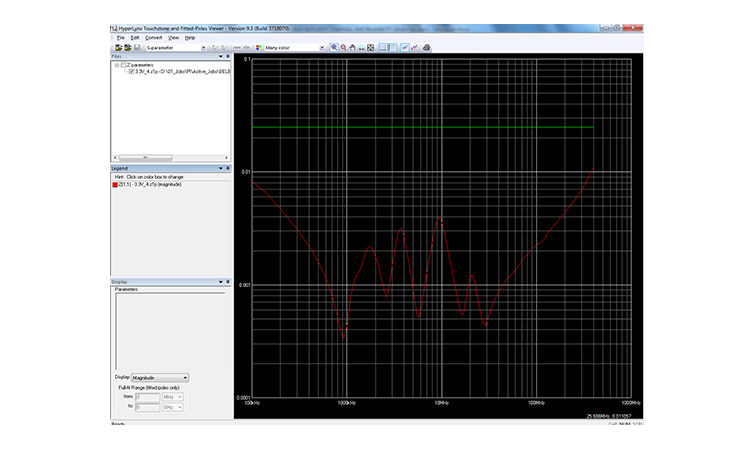Click the multicolor palette icon
This screenshot has height=450, width=750.
pos(259,48)
